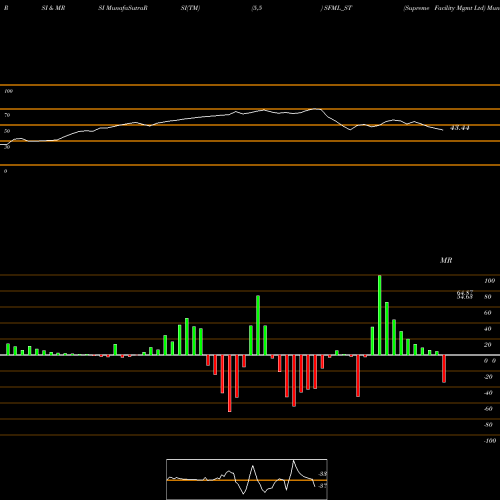Click the RSI value label "43.44"
This screenshot has height=500, width=500.
coord(460,128)
